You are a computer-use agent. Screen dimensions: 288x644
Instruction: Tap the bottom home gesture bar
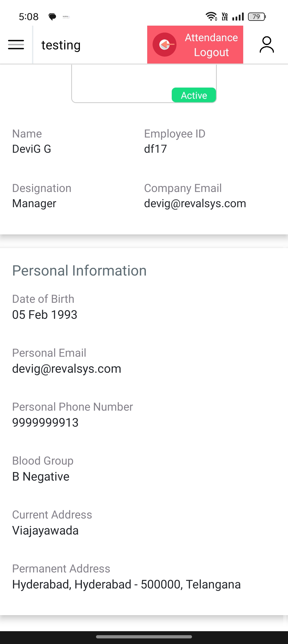(144, 637)
